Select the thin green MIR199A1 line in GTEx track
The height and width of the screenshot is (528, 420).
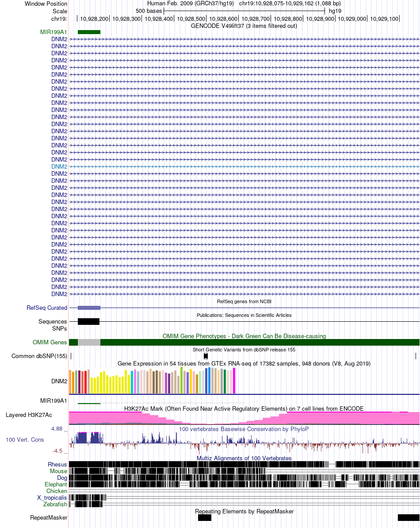pyautogui.click(x=89, y=403)
